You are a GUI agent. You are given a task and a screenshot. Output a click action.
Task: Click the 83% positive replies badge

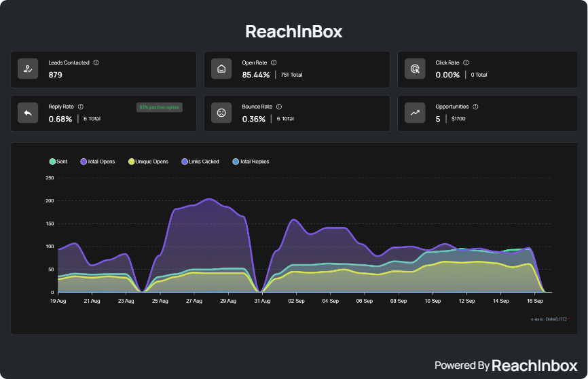160,107
